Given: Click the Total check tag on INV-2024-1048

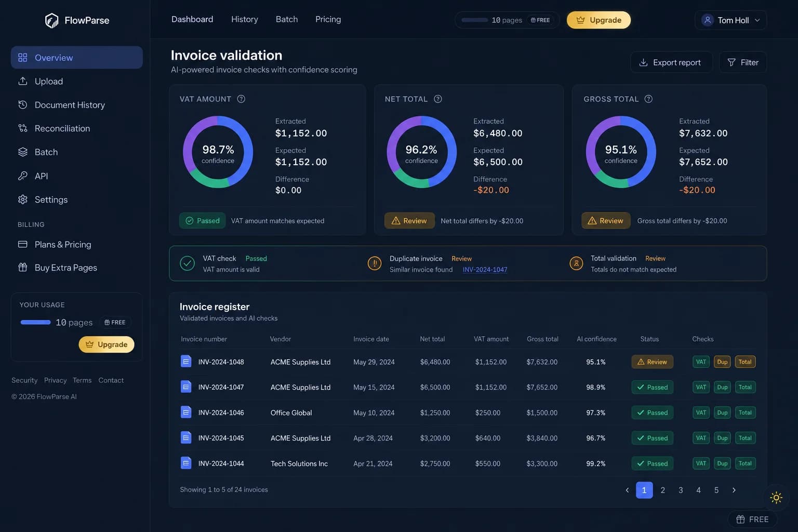Looking at the screenshot, I should point(745,362).
